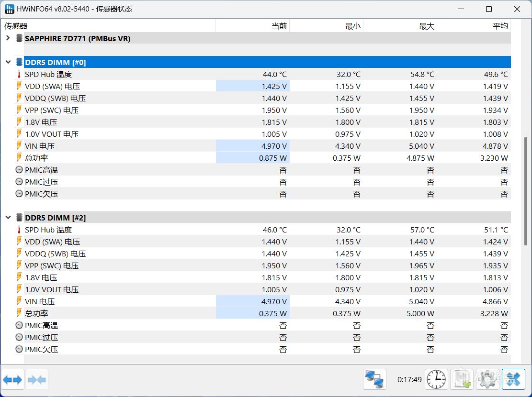Click DIMM #2 average VIN 4.866 V

[x=495, y=302]
